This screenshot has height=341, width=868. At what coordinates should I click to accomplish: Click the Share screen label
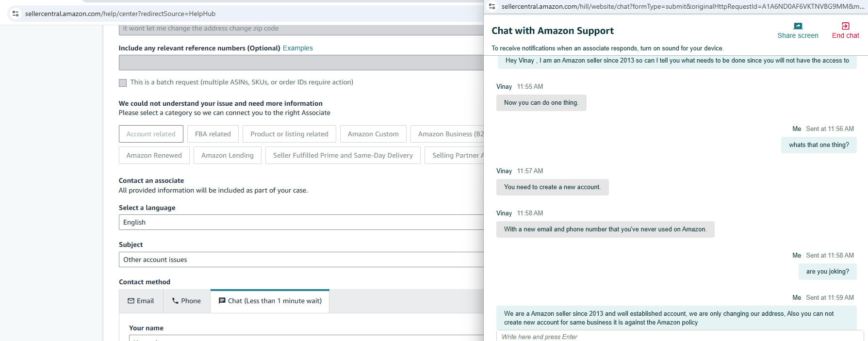point(798,35)
